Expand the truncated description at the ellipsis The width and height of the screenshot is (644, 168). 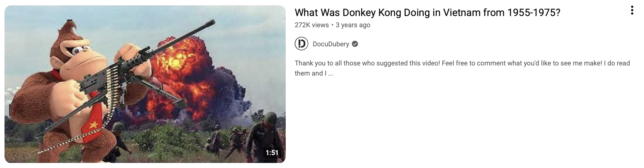pyautogui.click(x=330, y=73)
